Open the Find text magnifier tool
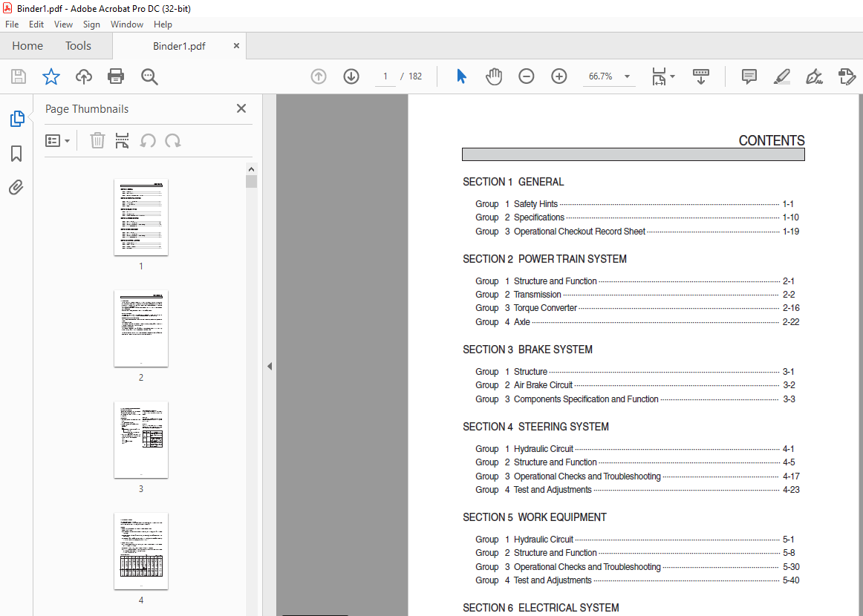This screenshot has height=616, width=863. [x=149, y=76]
